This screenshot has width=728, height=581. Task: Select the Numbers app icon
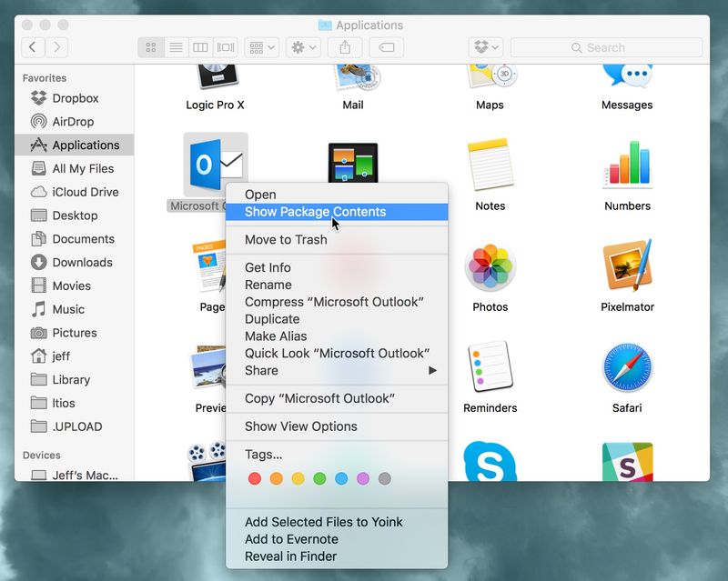point(627,165)
